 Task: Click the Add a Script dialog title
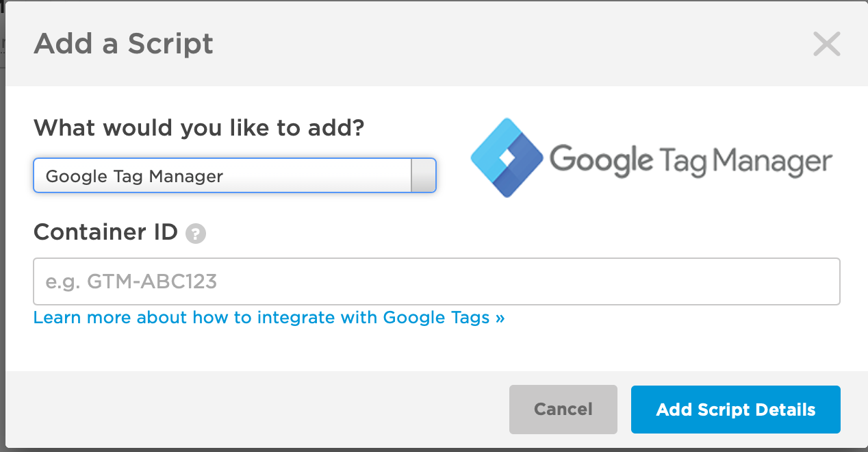[123, 45]
